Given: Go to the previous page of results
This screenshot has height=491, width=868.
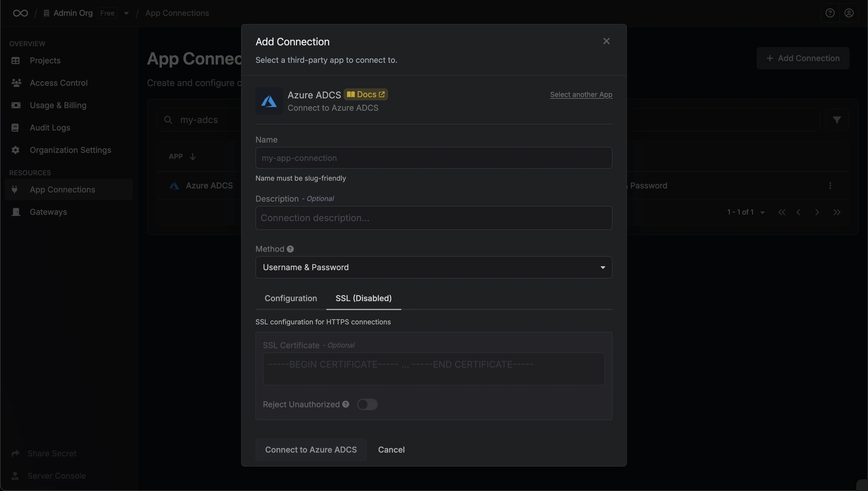Looking at the screenshot, I should 799,213.
